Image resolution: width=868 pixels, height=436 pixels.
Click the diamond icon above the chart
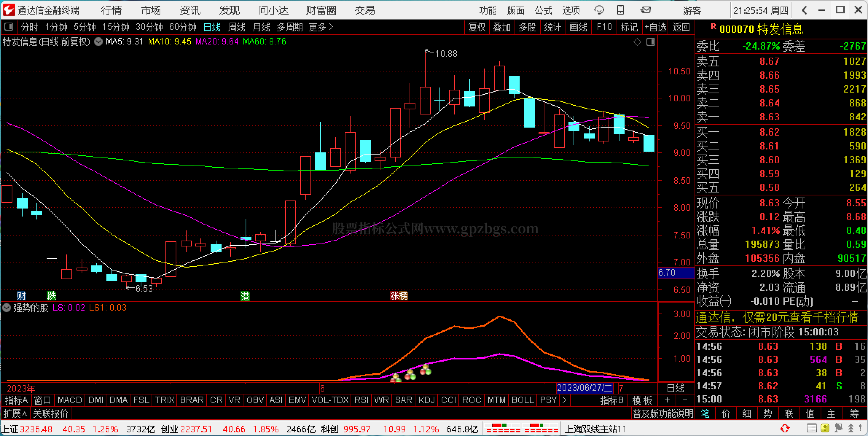637,42
